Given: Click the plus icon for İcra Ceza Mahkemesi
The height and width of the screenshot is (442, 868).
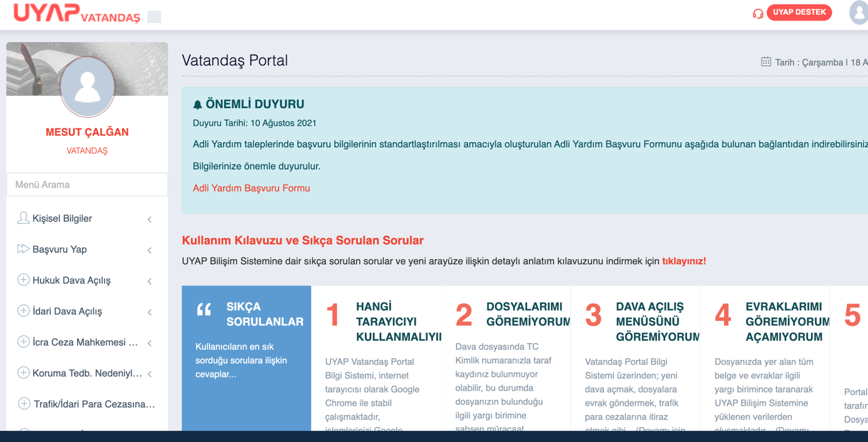Looking at the screenshot, I should click(x=23, y=342).
